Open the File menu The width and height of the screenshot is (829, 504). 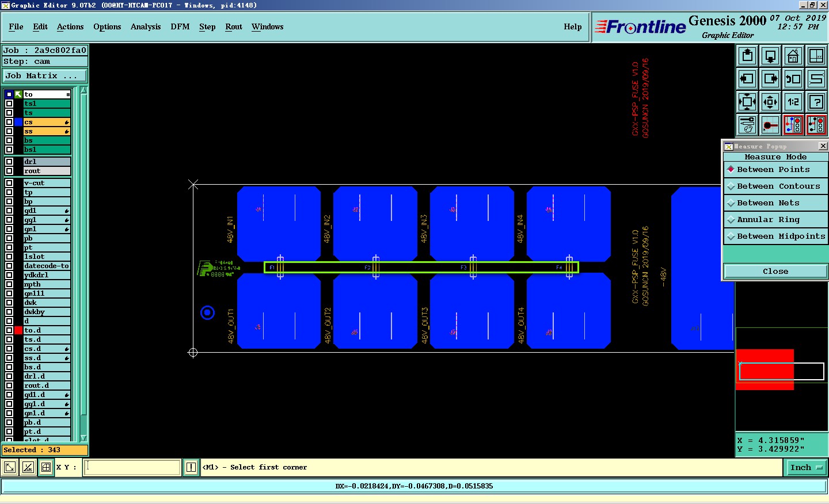[x=16, y=27]
